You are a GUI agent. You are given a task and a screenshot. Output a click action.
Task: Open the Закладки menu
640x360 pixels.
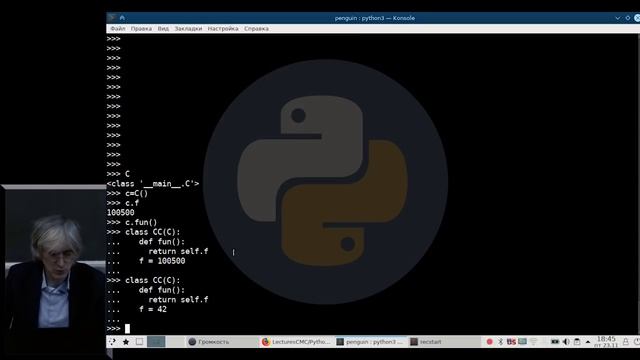[188, 29]
